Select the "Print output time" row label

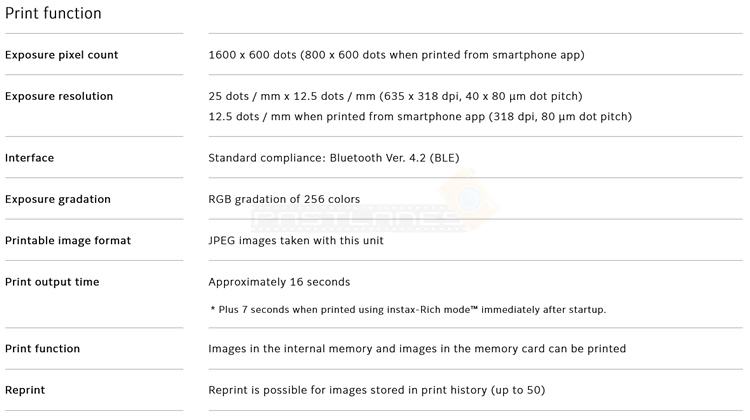coord(52,282)
